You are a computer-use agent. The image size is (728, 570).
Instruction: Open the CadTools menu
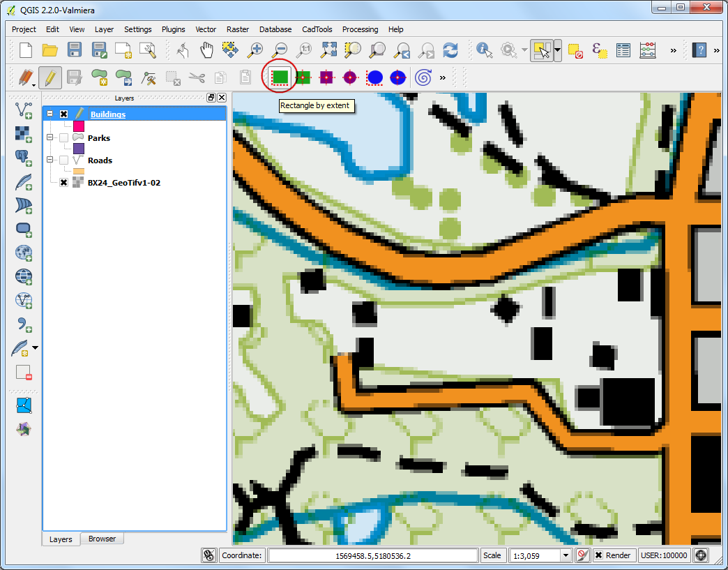click(x=317, y=29)
